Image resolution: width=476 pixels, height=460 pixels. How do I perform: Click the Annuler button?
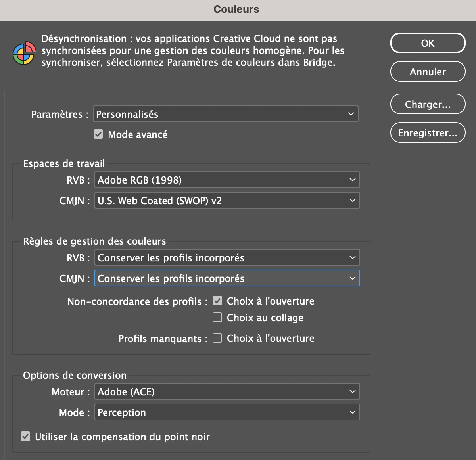[x=428, y=71]
